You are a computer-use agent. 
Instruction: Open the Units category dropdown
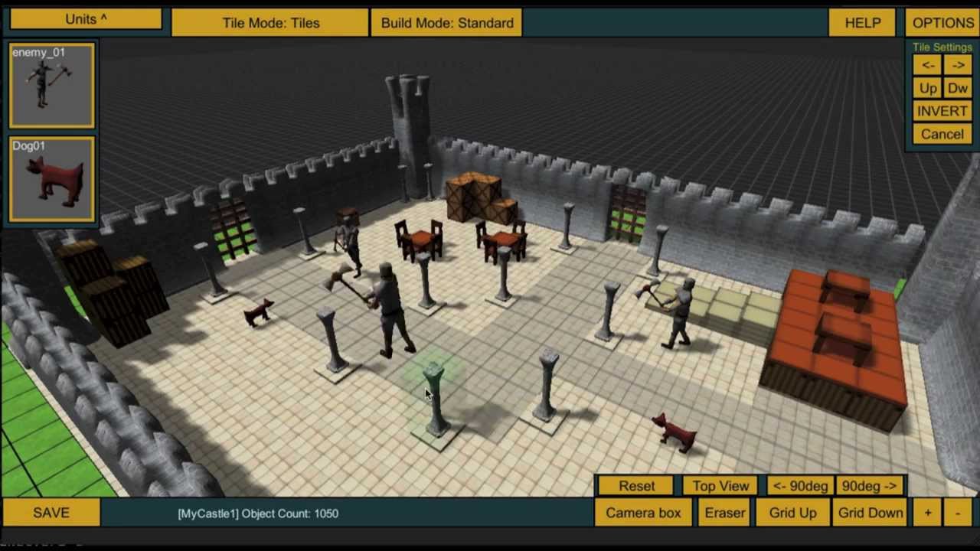click(x=86, y=19)
